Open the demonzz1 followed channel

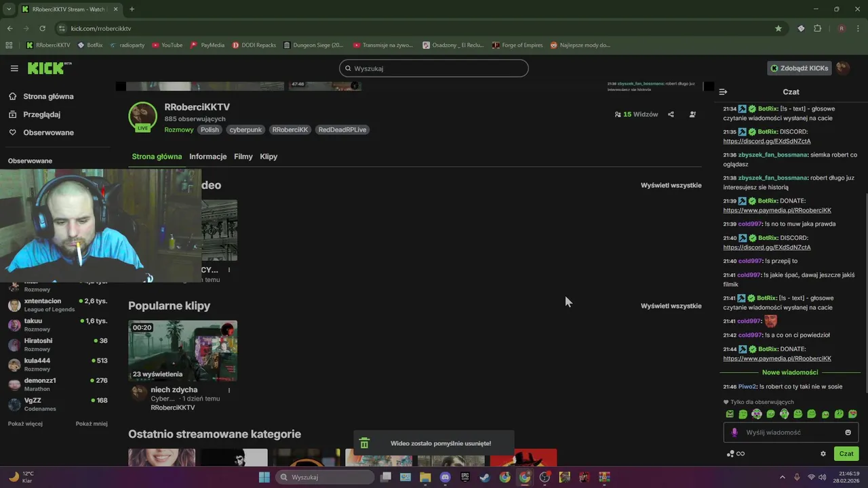(x=58, y=384)
